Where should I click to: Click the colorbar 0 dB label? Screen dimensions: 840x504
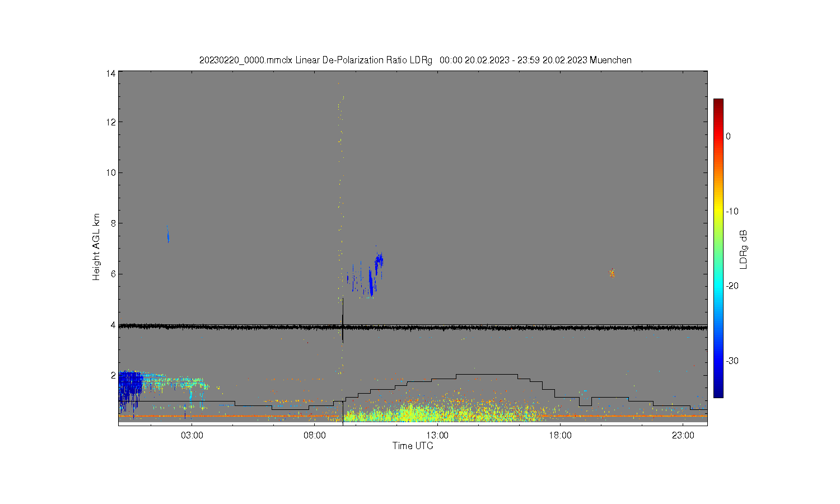click(x=728, y=136)
